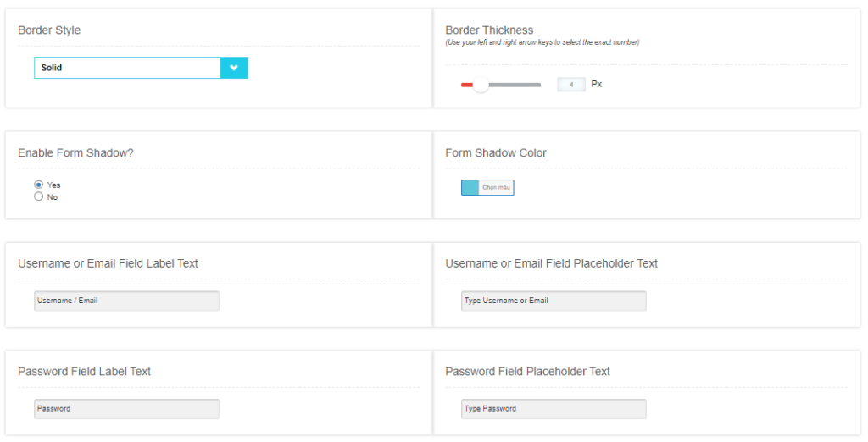Click the Px unit label
This screenshot has height=442, width=868.
(596, 84)
